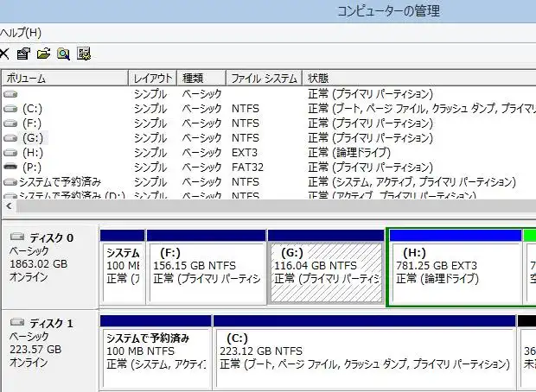Image resolution: width=536 pixels, height=392 pixels.
Task: Open the ヘルプ(H) menu
Action: pyautogui.click(x=21, y=33)
